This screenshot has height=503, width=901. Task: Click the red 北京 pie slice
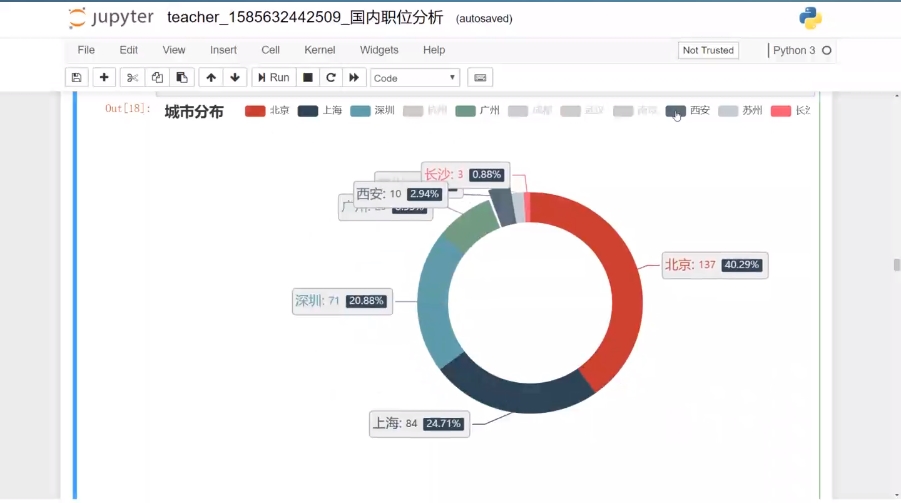(x=618, y=300)
